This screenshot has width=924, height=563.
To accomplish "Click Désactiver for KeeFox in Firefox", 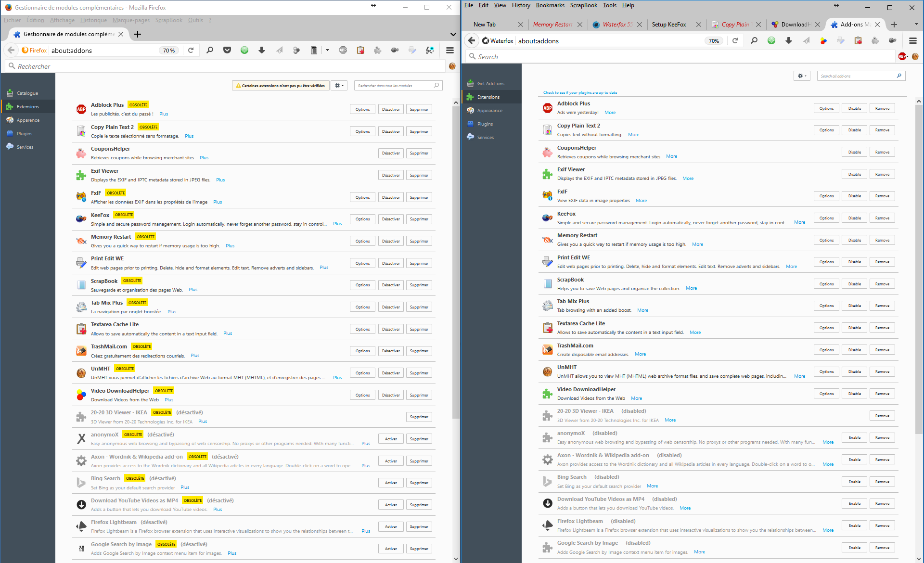I will click(391, 219).
